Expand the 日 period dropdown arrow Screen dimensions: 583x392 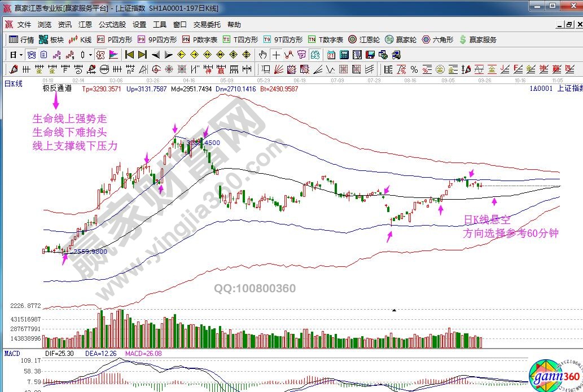[21, 55]
